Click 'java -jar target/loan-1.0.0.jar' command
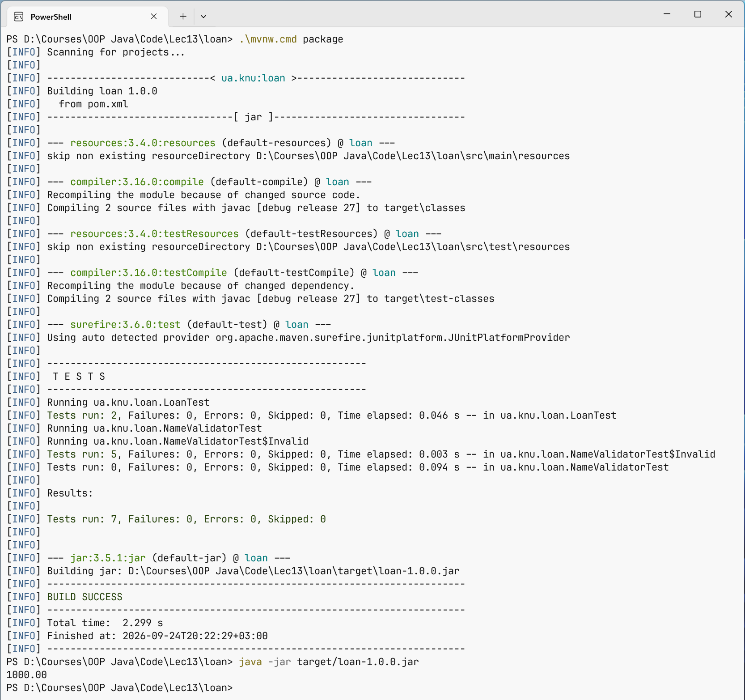745x700 pixels. [329, 662]
